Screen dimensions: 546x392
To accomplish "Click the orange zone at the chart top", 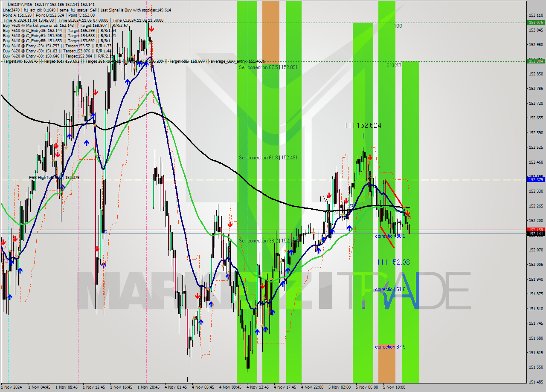I will [270, 32].
